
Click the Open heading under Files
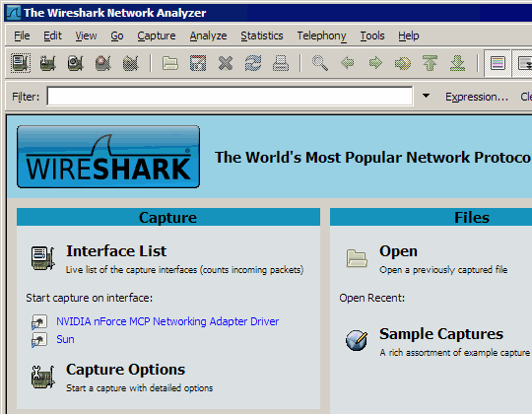tap(398, 251)
